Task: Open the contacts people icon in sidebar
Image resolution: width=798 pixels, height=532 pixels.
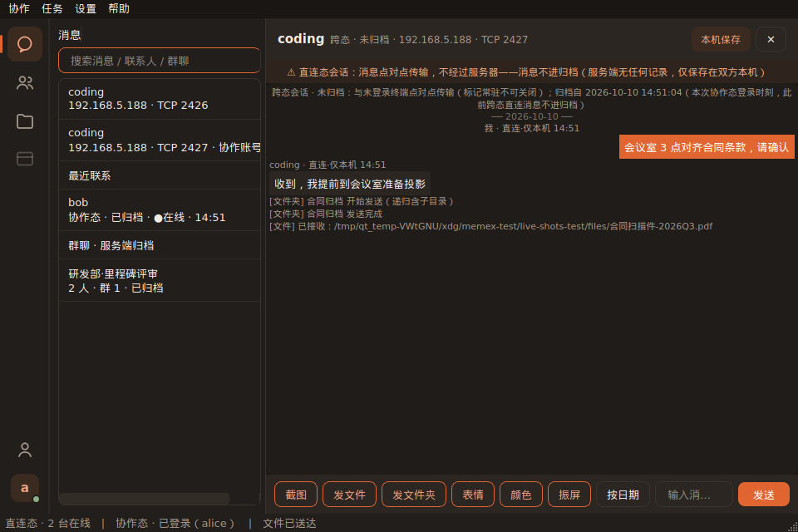Action: coord(24,82)
